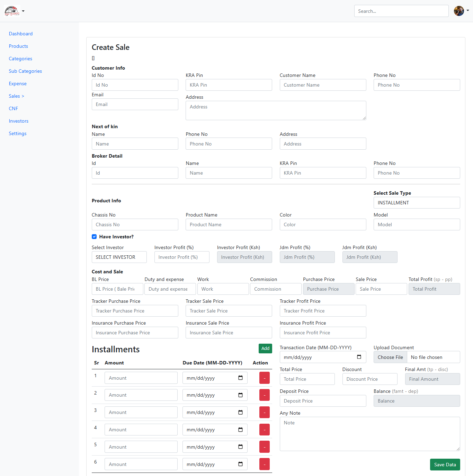Click Choose File to upload document
The width and height of the screenshot is (473, 476).
point(390,357)
